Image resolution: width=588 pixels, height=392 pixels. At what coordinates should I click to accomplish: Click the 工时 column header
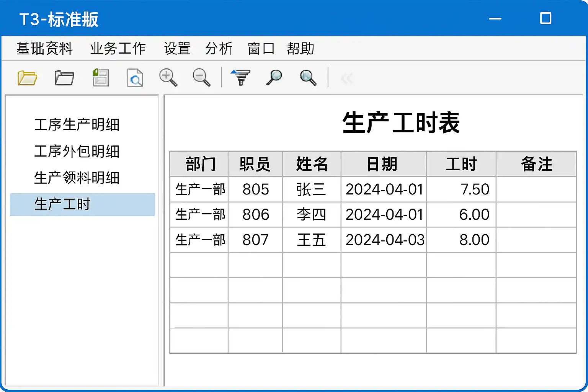pyautogui.click(x=461, y=164)
